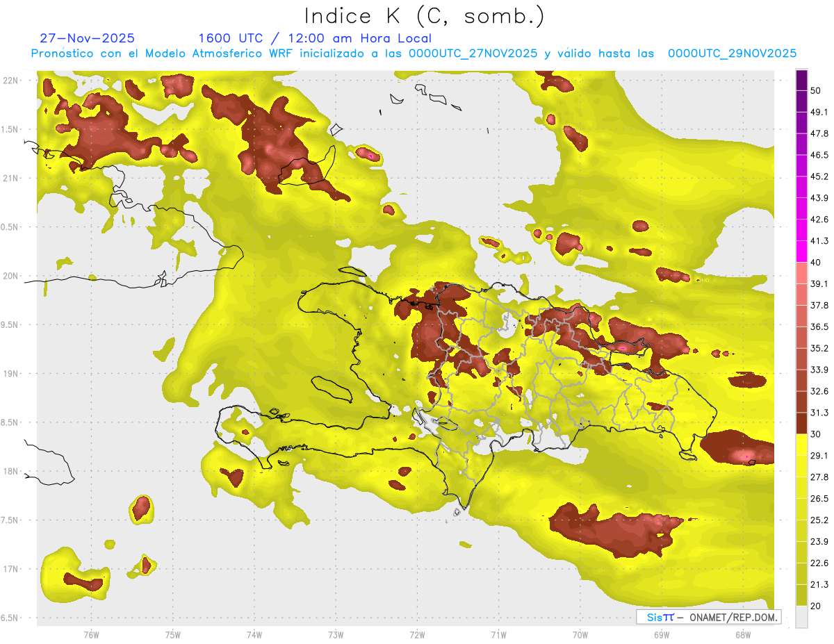
Task: Click the "18N" latitude axis label
Action: point(10,471)
